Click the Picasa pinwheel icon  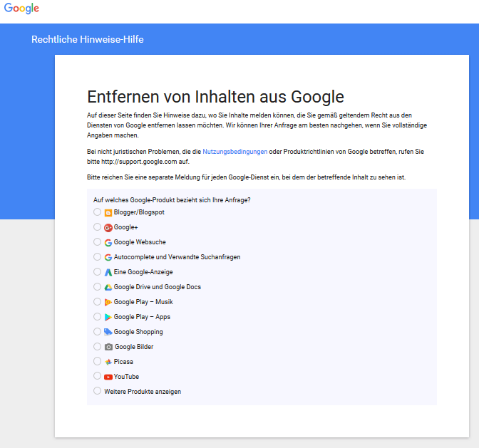click(108, 362)
